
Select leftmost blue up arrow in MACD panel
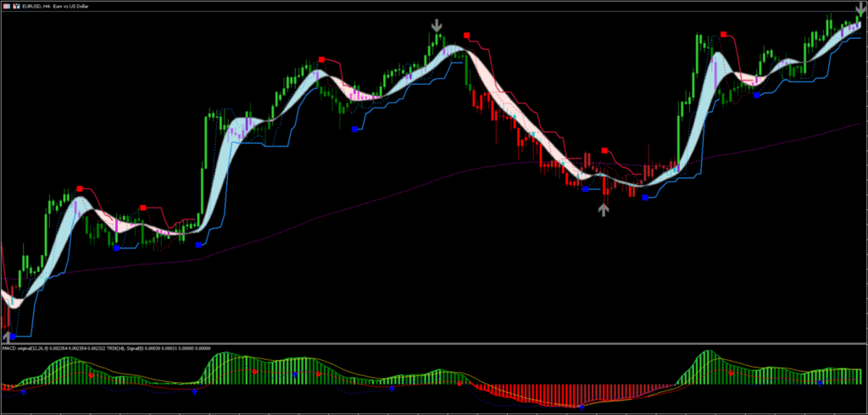click(x=24, y=392)
